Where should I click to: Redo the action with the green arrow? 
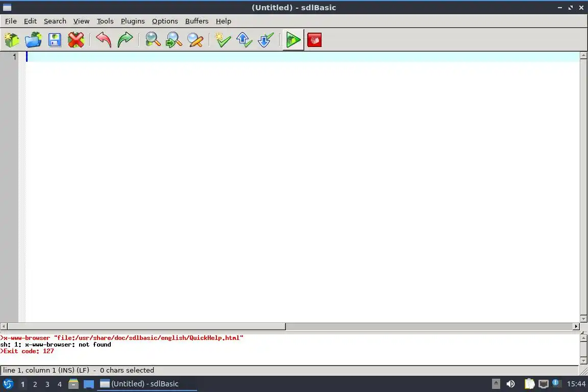click(125, 40)
